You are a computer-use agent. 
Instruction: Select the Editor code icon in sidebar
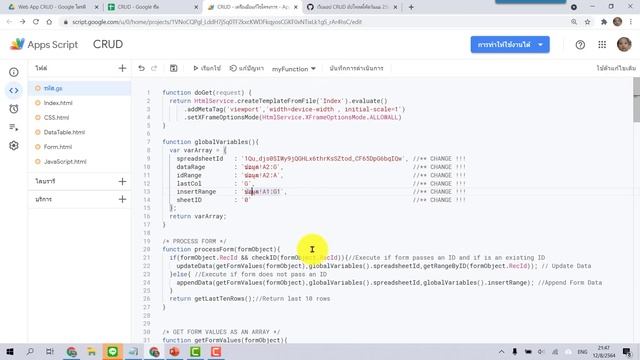(14, 91)
